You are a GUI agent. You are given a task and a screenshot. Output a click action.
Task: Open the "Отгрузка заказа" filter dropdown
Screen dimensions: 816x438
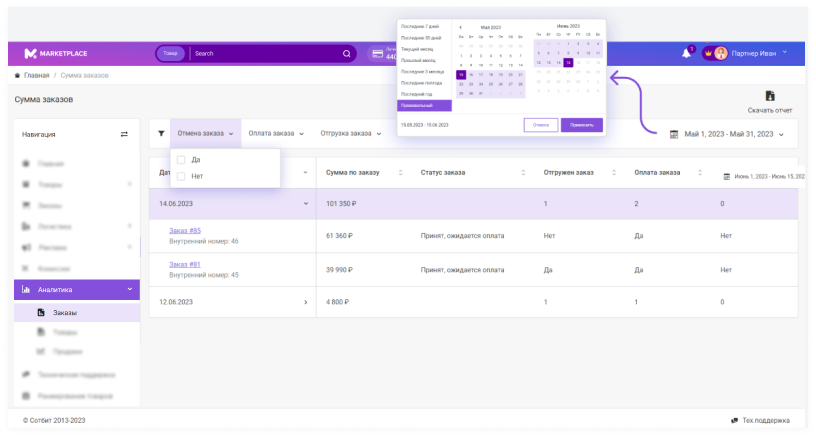pos(350,133)
